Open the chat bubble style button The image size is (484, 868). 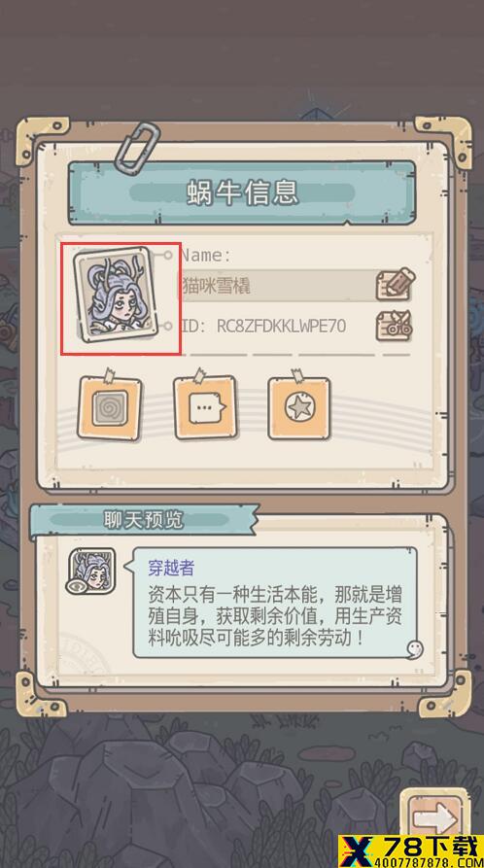[x=205, y=407]
